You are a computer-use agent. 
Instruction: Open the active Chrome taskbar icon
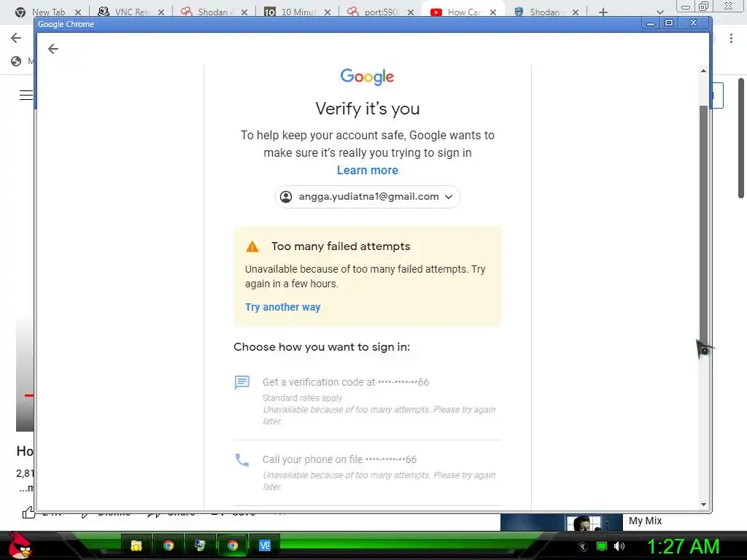tap(233, 545)
